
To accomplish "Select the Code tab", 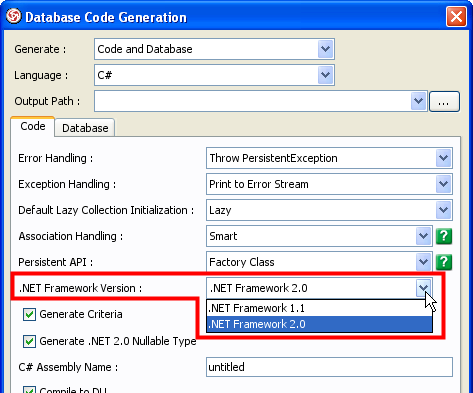I will [x=33, y=126].
